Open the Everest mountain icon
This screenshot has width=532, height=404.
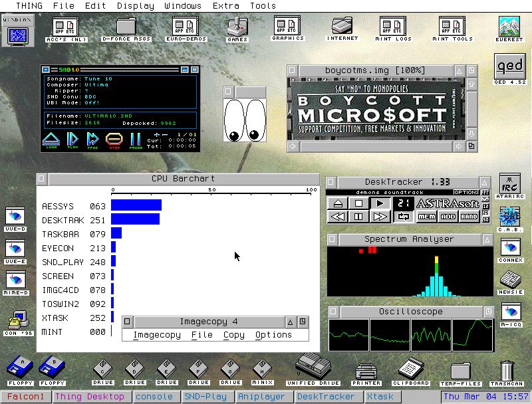pyautogui.click(x=509, y=29)
